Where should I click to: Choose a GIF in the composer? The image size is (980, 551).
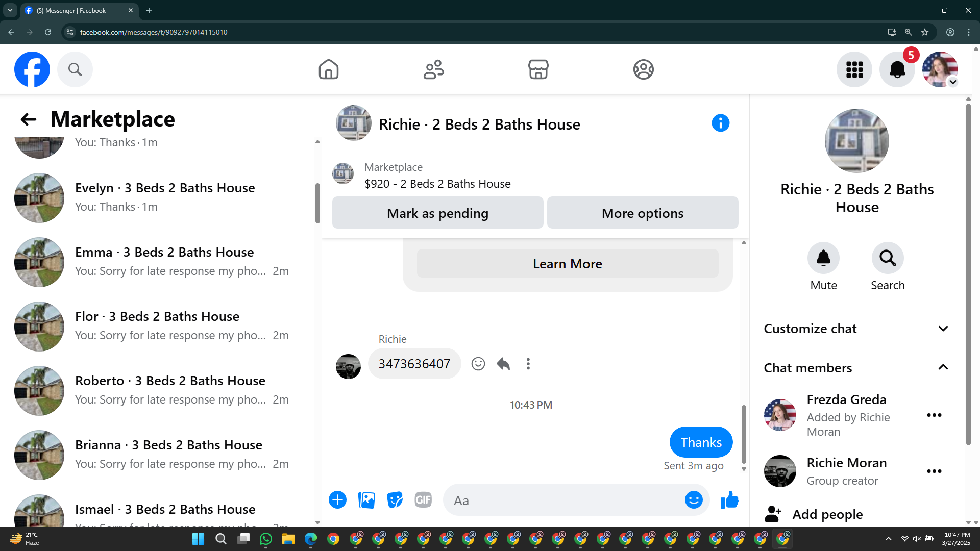pos(423,500)
